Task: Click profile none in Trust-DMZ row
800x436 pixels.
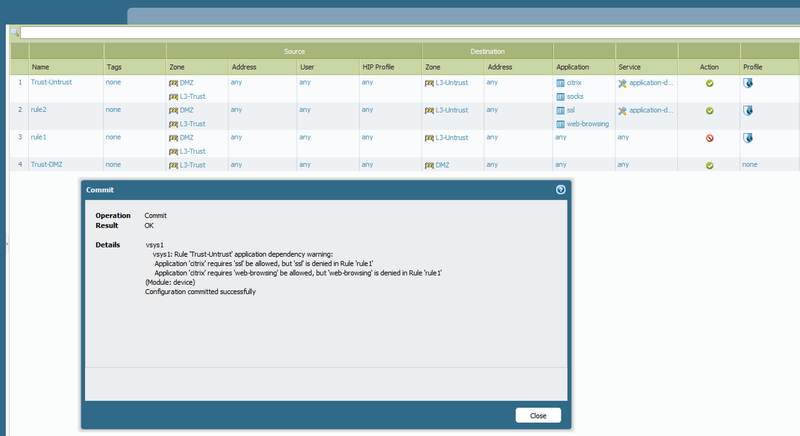Action: 749,165
